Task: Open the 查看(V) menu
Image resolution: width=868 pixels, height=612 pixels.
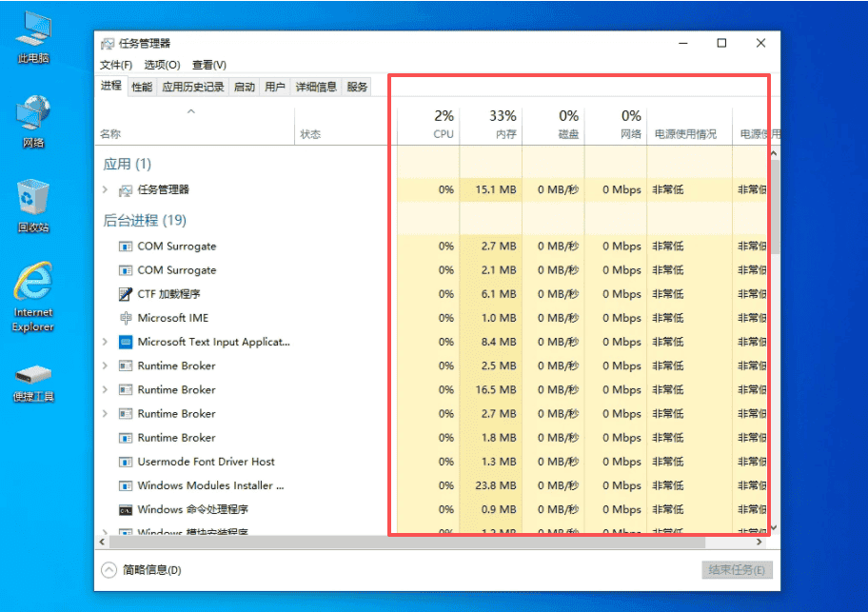Action: tap(208, 65)
